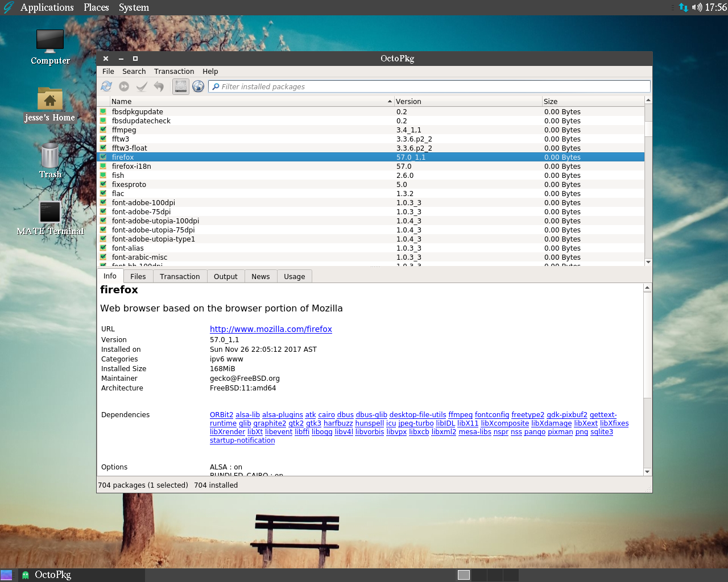This screenshot has width=728, height=582.
Task: Click the status icon beside fbsdpkgupdate
Action: pyautogui.click(x=104, y=111)
